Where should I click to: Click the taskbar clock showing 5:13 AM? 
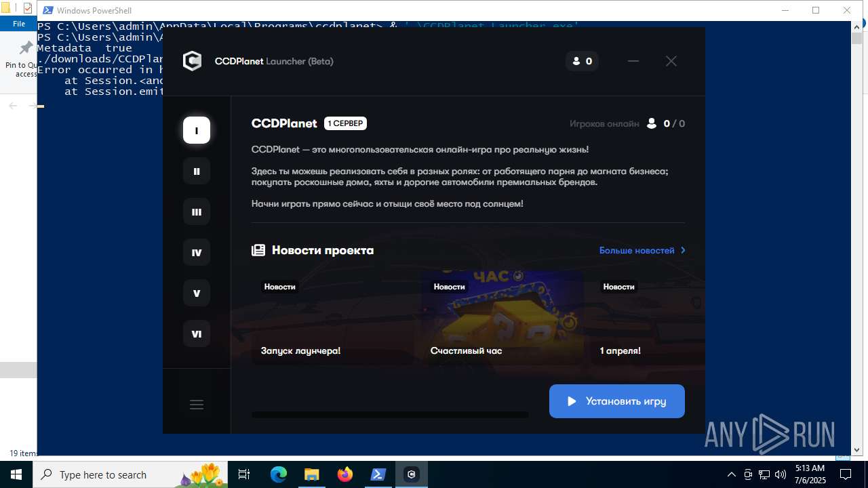[x=810, y=474]
